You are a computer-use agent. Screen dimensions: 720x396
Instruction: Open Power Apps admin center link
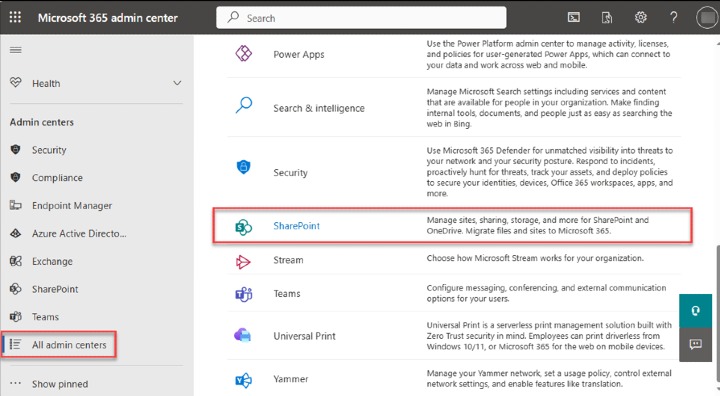299,54
